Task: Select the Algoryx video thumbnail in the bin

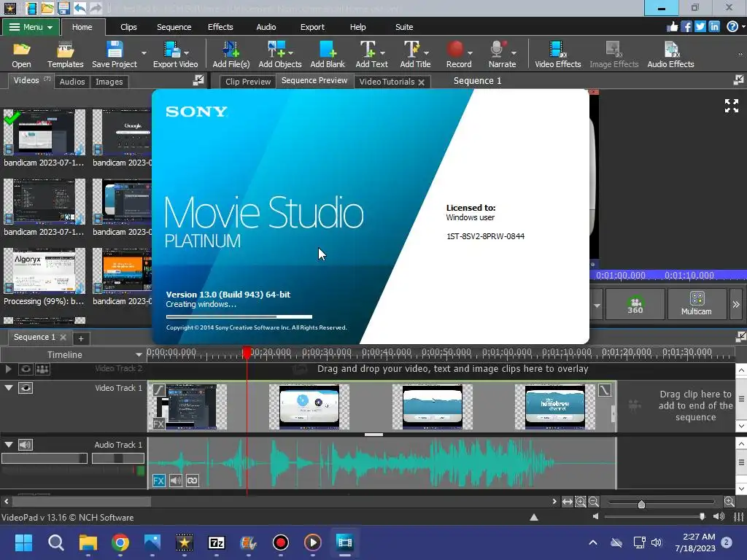Action: coord(44,271)
